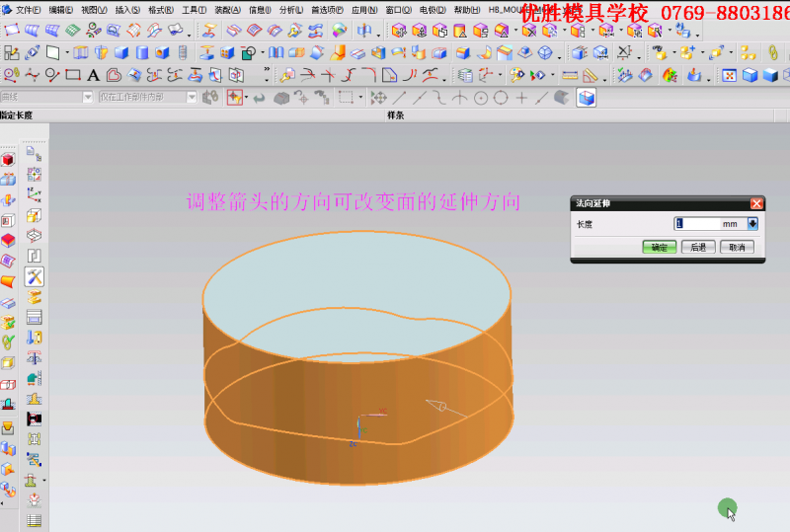Click 确定 in the 法向延伸 dialog
This screenshot has height=532, width=790.
coord(659,248)
